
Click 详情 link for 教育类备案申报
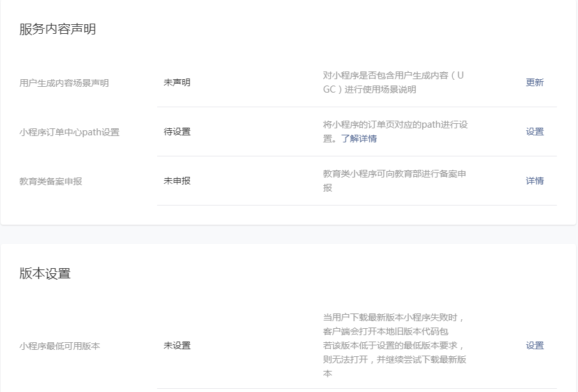(535, 181)
